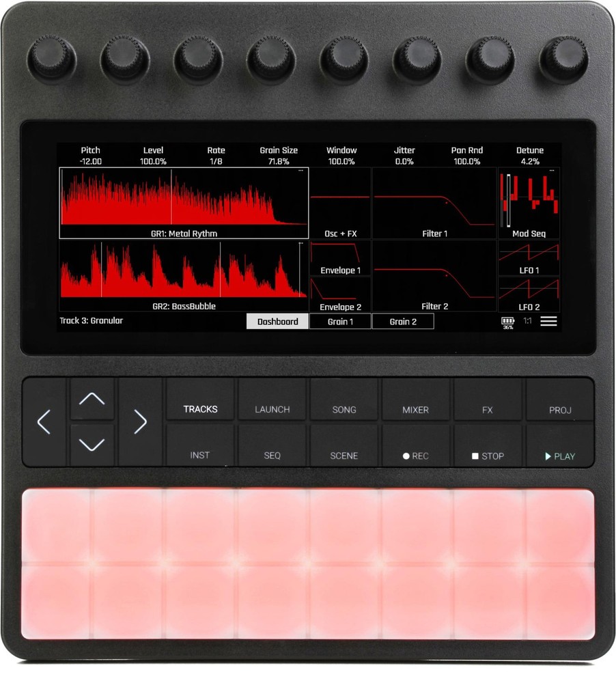Tap the battery indicator icon
This screenshot has width=616, height=683.
(x=507, y=321)
